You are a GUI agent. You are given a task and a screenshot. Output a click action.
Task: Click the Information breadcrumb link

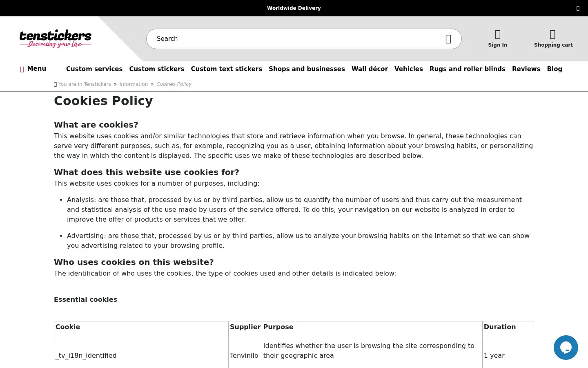click(x=134, y=84)
